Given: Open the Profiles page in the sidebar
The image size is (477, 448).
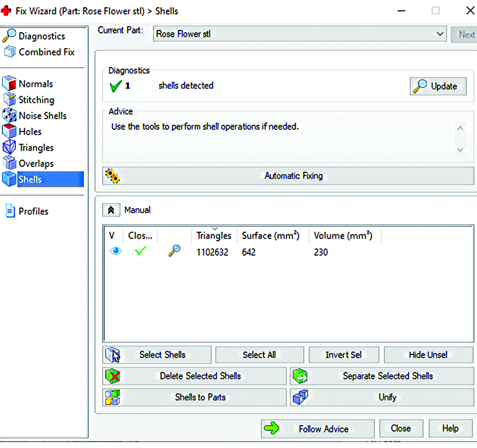Looking at the screenshot, I should (x=33, y=211).
